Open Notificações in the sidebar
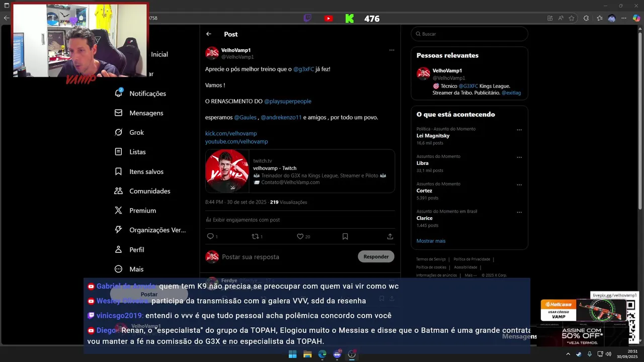Screen dimensions: 644x362 140,94
